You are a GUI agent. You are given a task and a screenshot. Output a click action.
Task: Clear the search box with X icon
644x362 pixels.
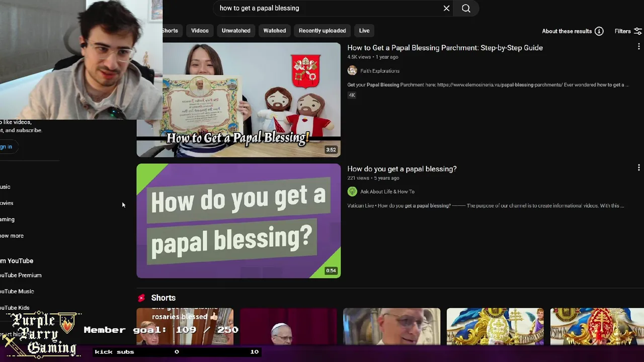[x=446, y=8]
